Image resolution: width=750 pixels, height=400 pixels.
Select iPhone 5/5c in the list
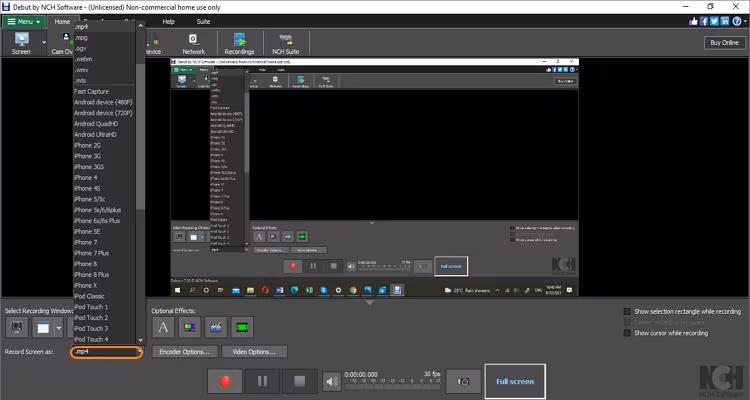pyautogui.click(x=104, y=199)
